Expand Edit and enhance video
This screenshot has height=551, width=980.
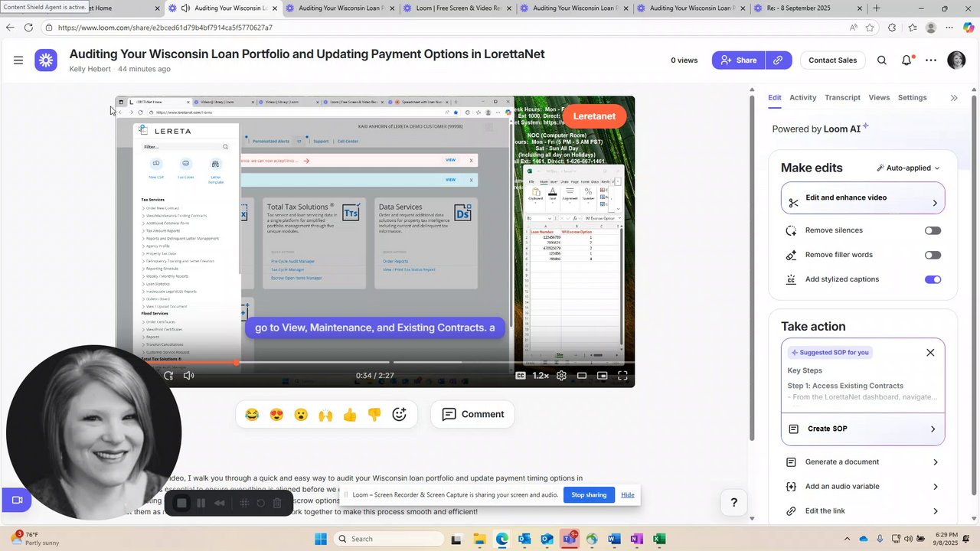[x=863, y=198]
